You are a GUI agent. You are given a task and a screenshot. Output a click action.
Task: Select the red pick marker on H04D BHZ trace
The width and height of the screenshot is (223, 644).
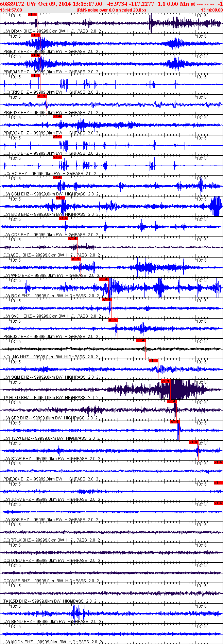tap(166, 381)
